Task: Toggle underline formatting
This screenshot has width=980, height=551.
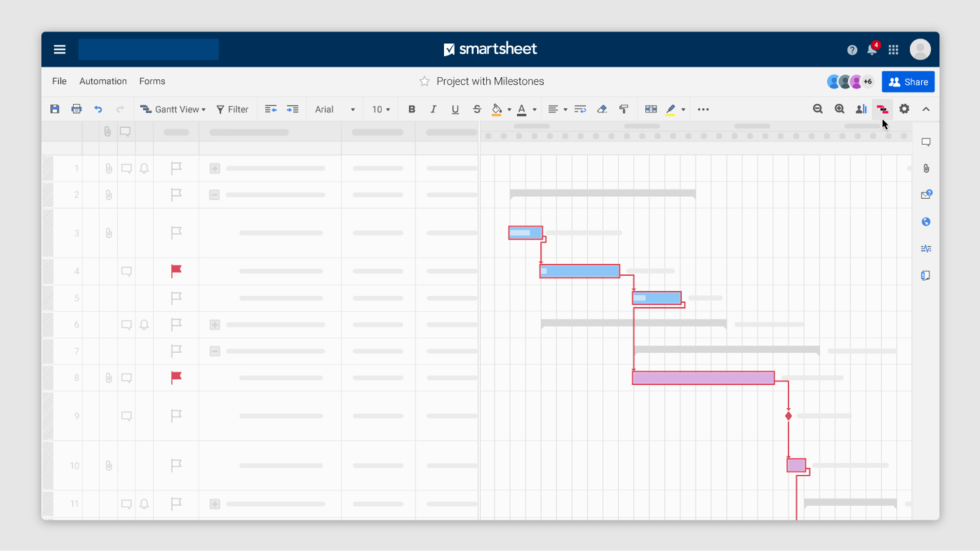Action: coord(455,109)
